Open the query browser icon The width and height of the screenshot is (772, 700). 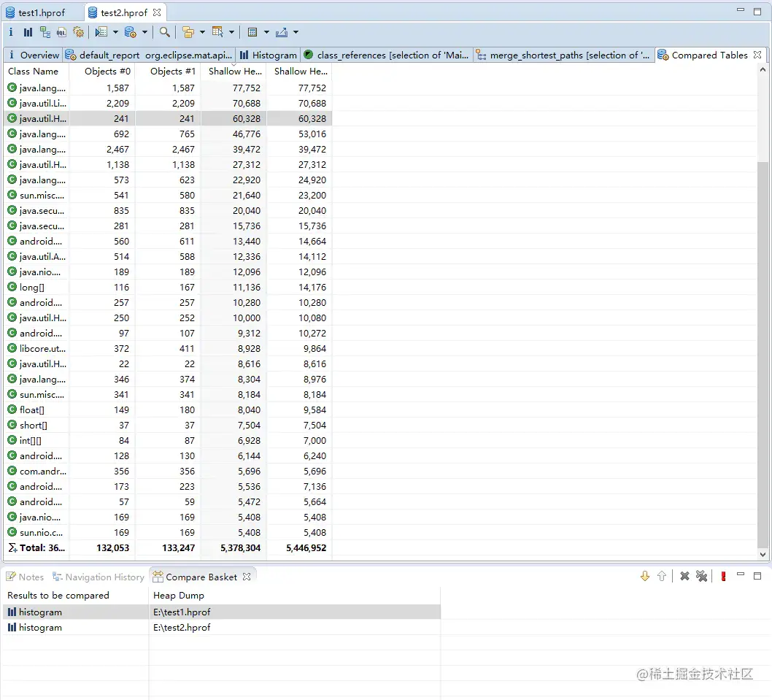[x=131, y=32]
